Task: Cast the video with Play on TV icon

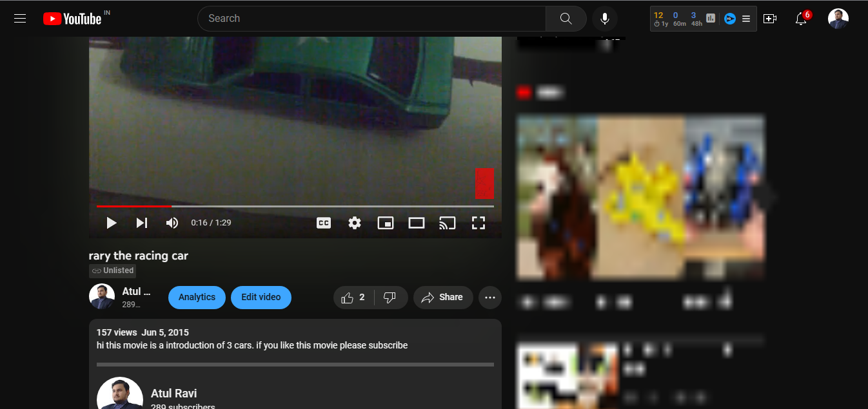Action: [x=447, y=223]
